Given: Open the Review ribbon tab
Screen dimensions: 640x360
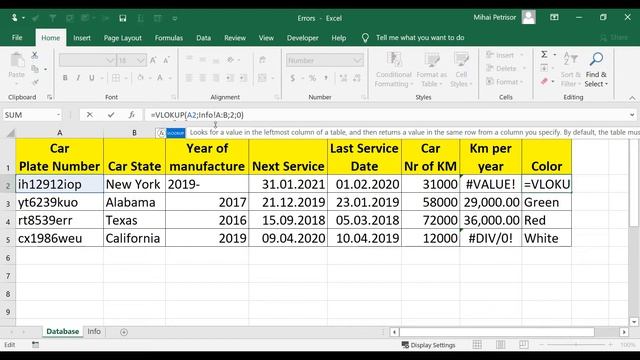Looking at the screenshot, I should 235,38.
